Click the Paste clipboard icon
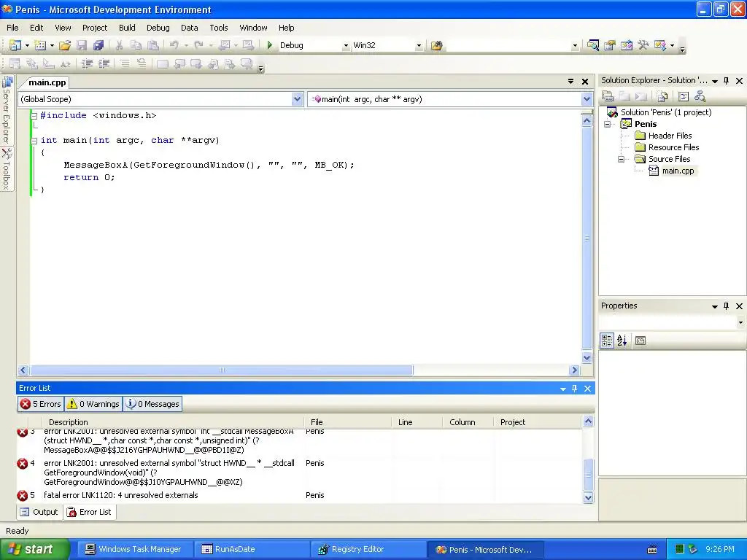 [153, 45]
